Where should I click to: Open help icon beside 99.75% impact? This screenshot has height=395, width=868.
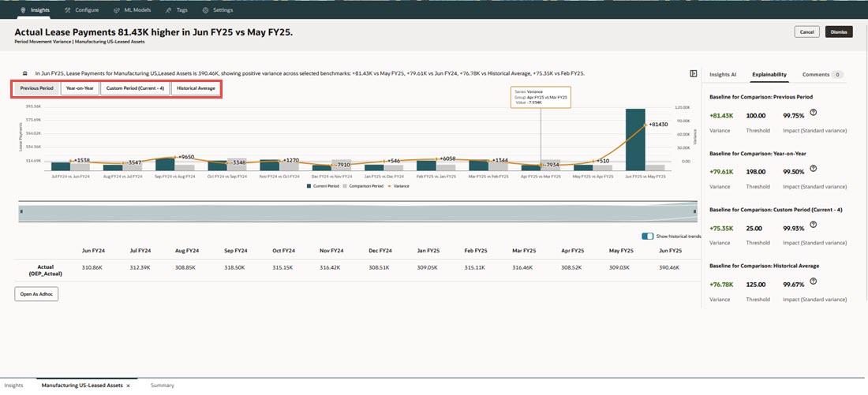813,112
